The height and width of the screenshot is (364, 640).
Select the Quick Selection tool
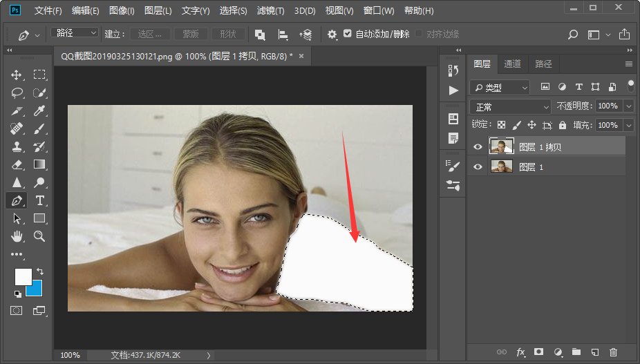[39, 93]
